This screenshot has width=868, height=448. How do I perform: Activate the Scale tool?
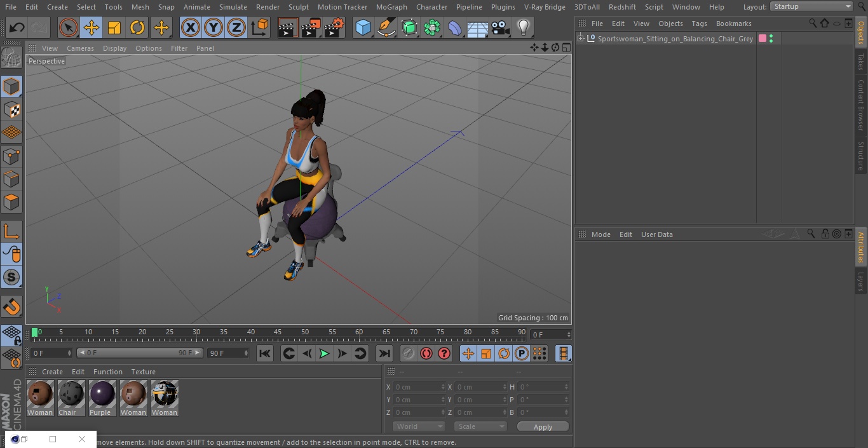point(114,28)
